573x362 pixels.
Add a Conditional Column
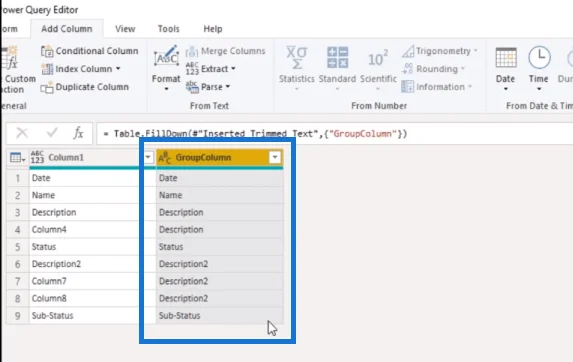tap(90, 51)
